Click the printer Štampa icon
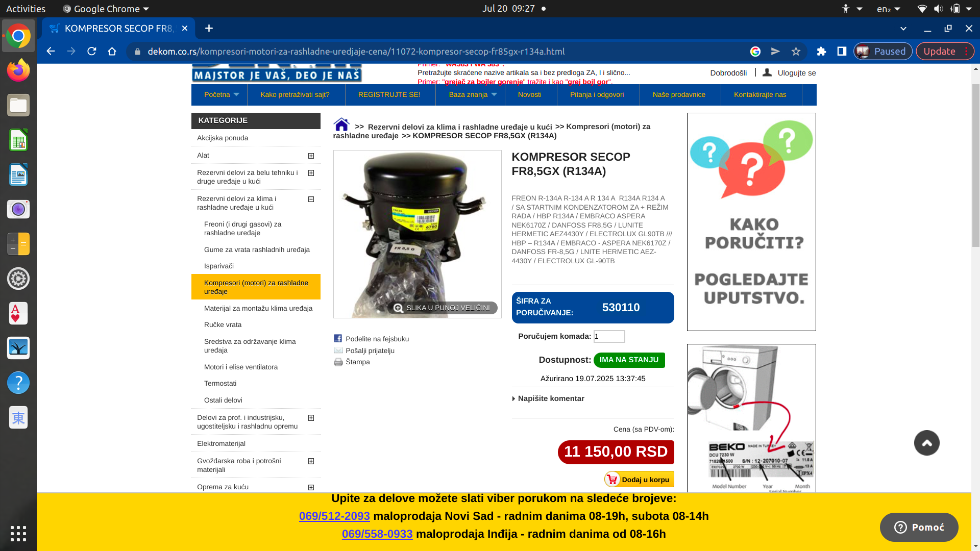Screen dimensions: 980x551 point(338,362)
